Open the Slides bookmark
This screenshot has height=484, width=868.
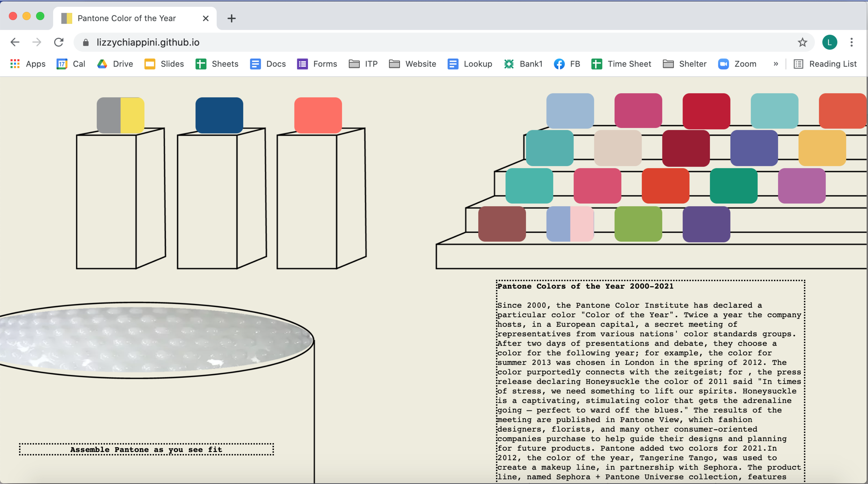(x=164, y=64)
